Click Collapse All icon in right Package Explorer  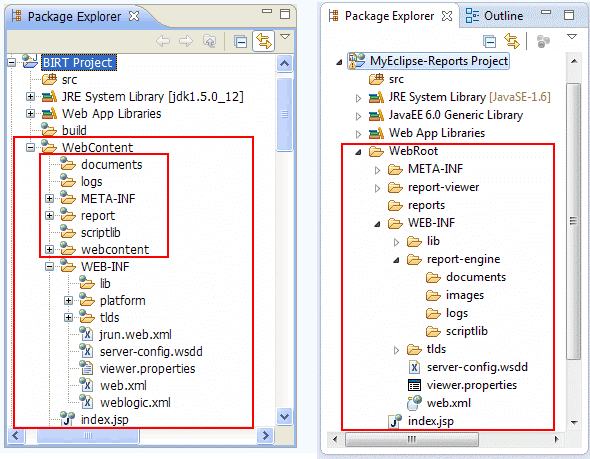(490, 41)
